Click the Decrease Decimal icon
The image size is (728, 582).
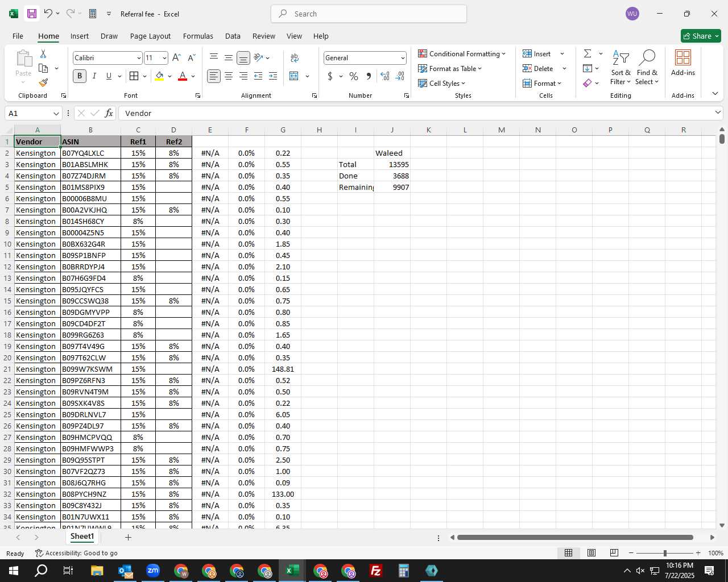pos(400,76)
